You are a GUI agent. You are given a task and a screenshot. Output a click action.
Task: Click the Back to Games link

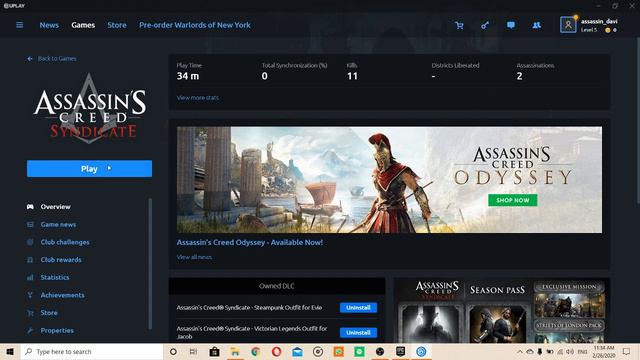coord(57,59)
